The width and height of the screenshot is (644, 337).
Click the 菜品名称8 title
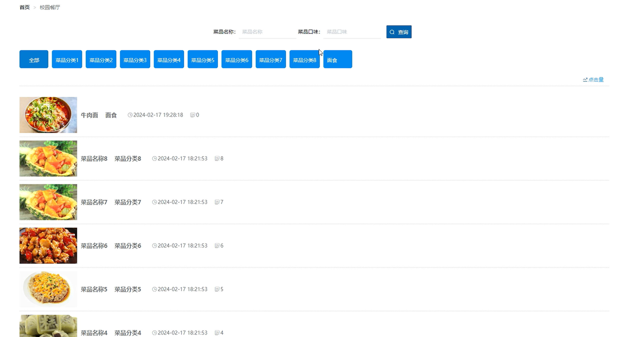(x=94, y=159)
